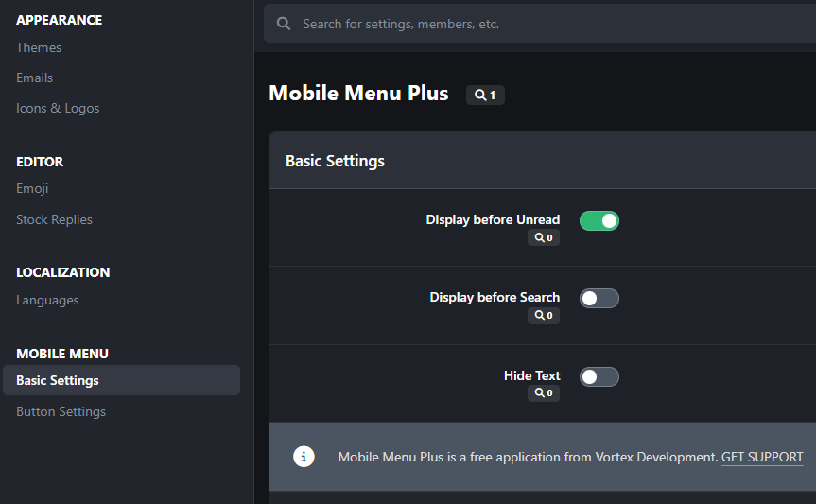Click the search badge next to Mobile Menu Plus

click(x=485, y=95)
